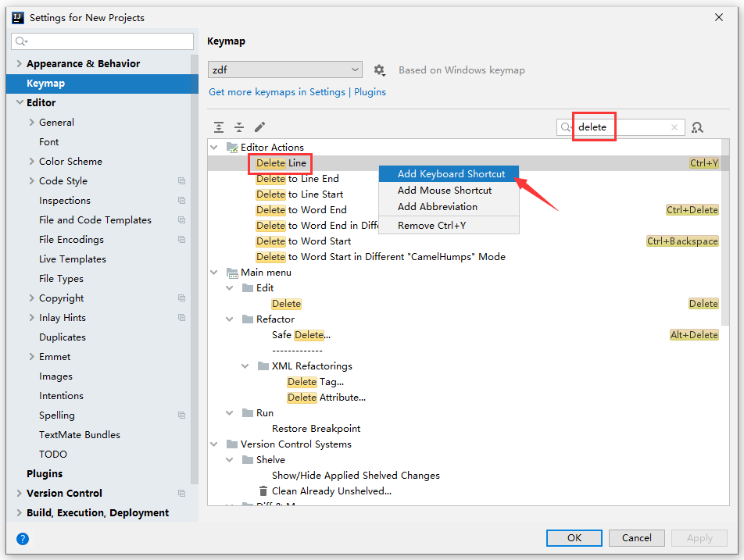Select Remove Ctrl+Y menu entry
This screenshot has height=560, width=744.
click(x=431, y=225)
